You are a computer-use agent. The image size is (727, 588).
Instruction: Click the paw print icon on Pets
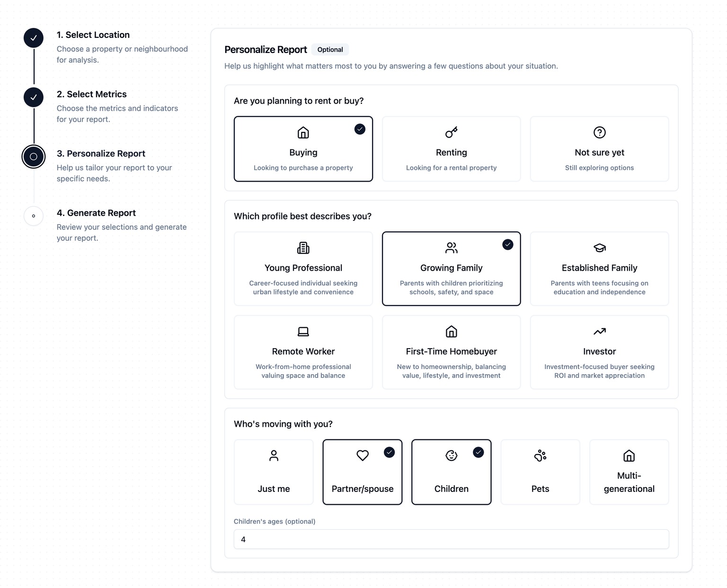(540, 456)
